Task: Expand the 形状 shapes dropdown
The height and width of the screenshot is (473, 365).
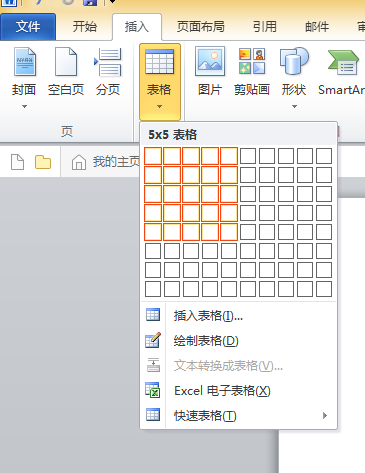Action: click(x=294, y=107)
